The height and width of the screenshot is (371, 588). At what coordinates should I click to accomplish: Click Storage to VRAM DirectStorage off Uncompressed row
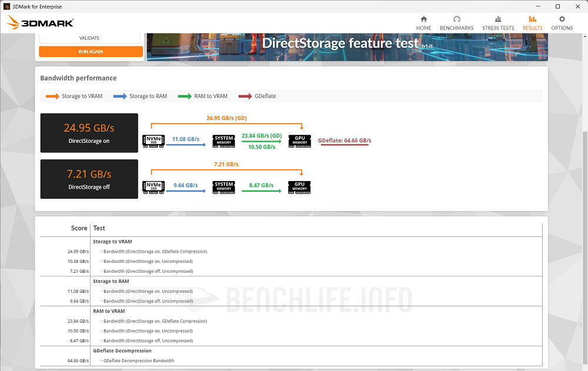tap(291, 271)
